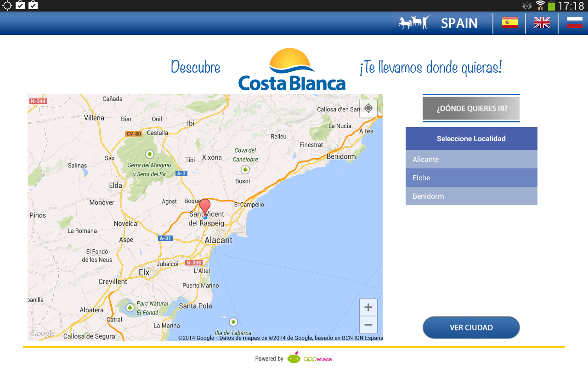Screen dimensions: 588x368
Task: Tap the Google map copyright attribution text
Action: coord(280,338)
